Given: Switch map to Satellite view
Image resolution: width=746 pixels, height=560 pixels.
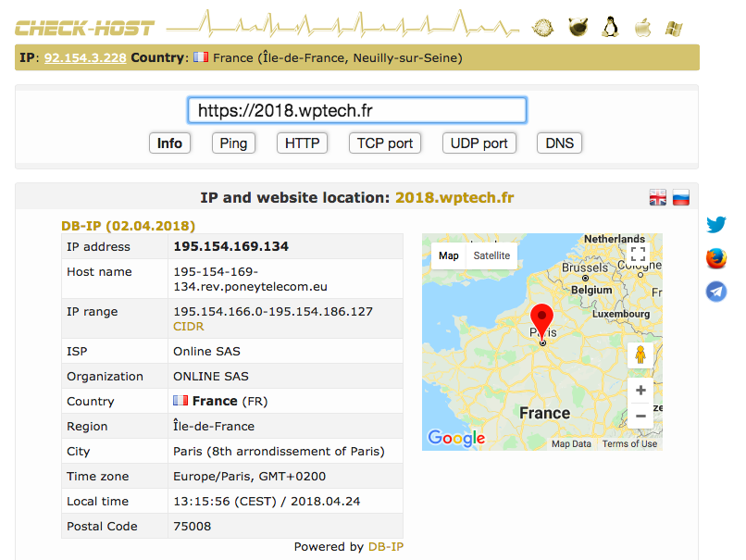Looking at the screenshot, I should coord(491,255).
